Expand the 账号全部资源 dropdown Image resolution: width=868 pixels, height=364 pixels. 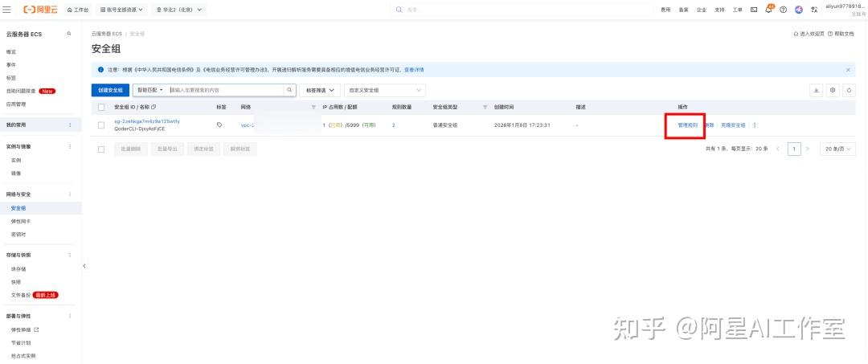click(x=122, y=10)
